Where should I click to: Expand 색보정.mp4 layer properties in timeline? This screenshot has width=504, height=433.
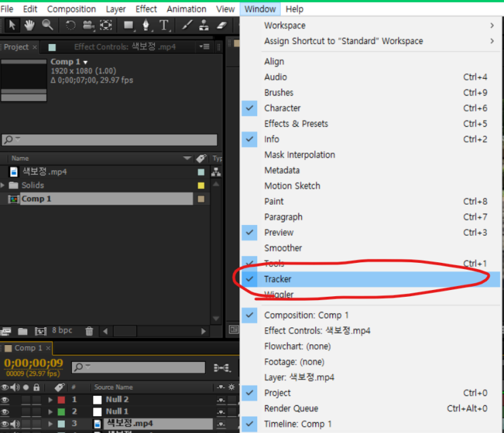click(50, 424)
